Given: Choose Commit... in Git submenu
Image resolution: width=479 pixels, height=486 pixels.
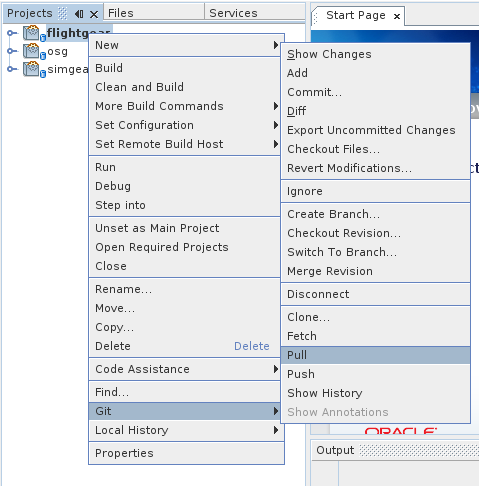Looking at the screenshot, I should [x=376, y=92].
